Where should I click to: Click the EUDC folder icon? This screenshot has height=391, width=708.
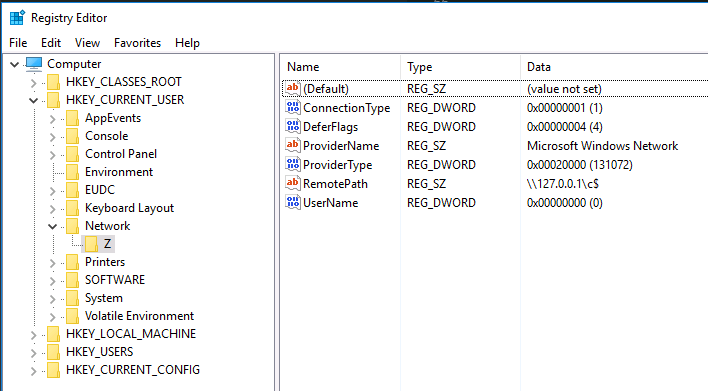(72, 191)
